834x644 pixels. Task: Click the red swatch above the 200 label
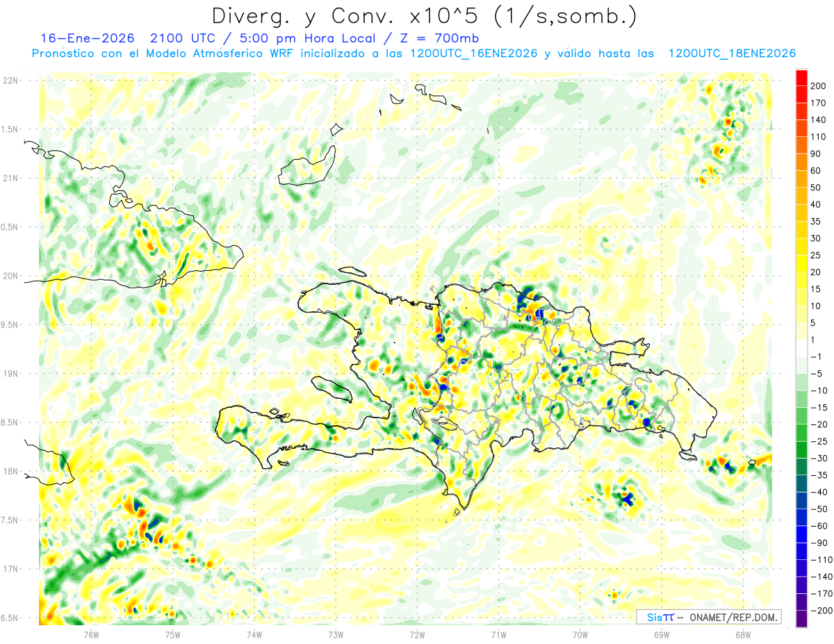(x=801, y=77)
